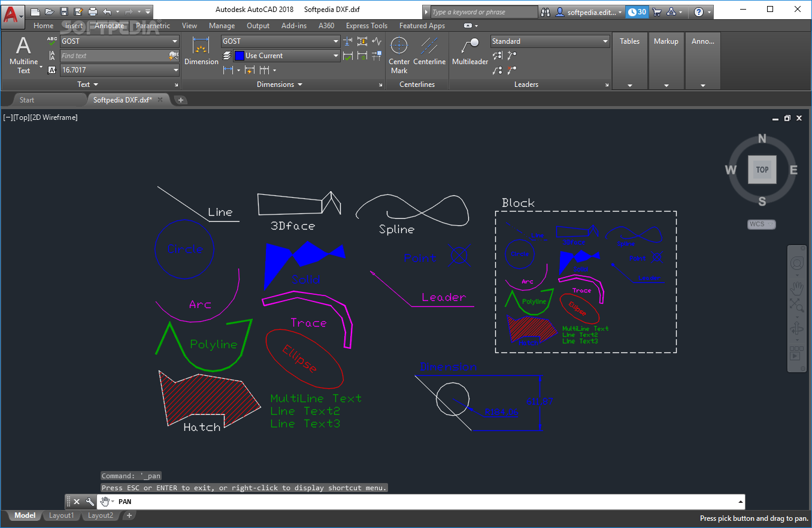The width and height of the screenshot is (812, 528).
Task: Click Zoom Extents in navigation bar
Action: (x=796, y=305)
